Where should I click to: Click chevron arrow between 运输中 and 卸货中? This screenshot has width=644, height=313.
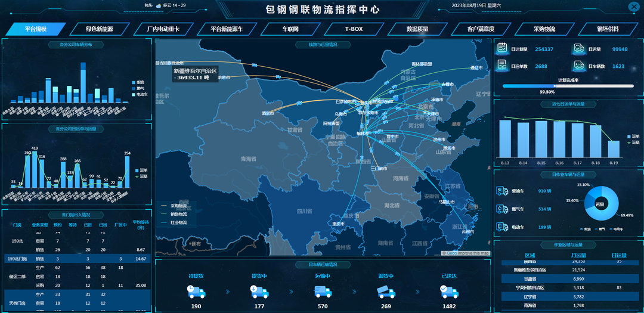click(355, 292)
